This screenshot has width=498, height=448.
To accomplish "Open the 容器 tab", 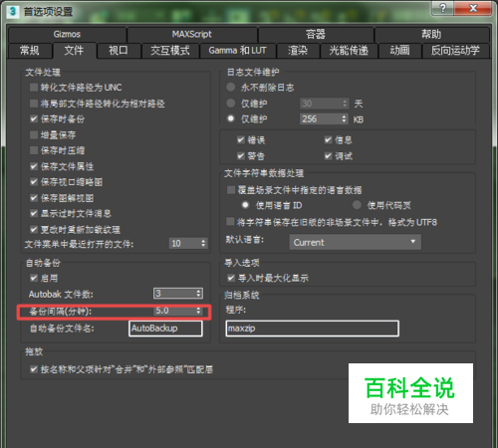I will (x=316, y=34).
